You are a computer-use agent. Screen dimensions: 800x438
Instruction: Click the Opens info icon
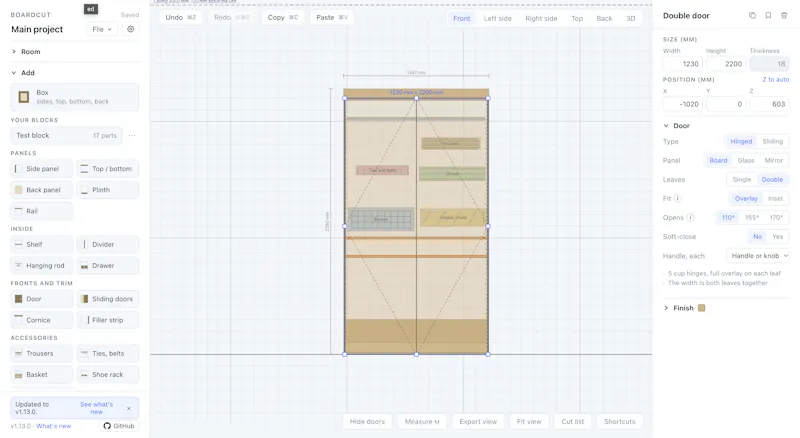690,217
